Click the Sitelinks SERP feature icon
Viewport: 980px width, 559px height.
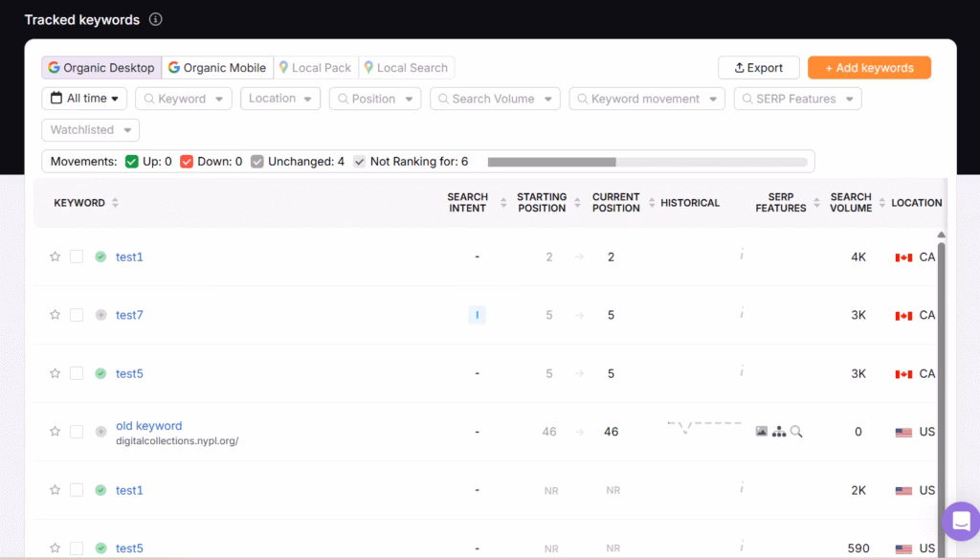tap(779, 431)
